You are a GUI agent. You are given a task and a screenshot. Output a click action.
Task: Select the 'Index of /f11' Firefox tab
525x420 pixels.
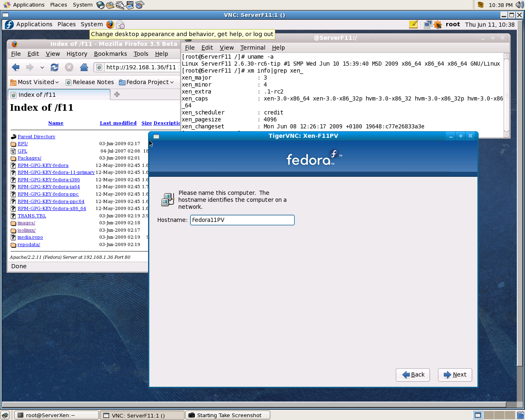pos(59,95)
